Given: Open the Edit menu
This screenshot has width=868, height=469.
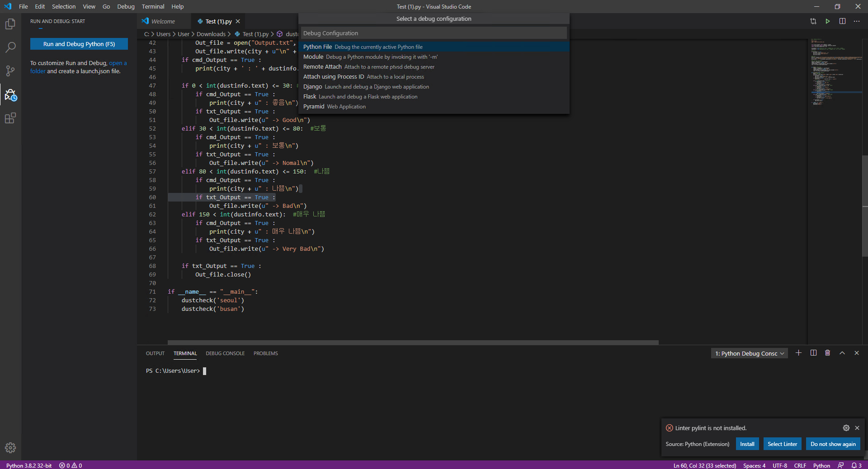Looking at the screenshot, I should click(x=40, y=6).
